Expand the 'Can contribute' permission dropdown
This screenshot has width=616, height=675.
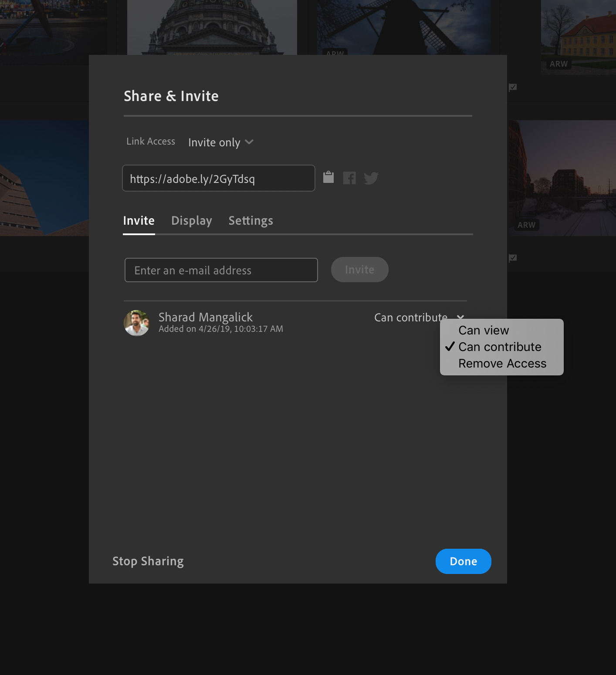tap(418, 317)
